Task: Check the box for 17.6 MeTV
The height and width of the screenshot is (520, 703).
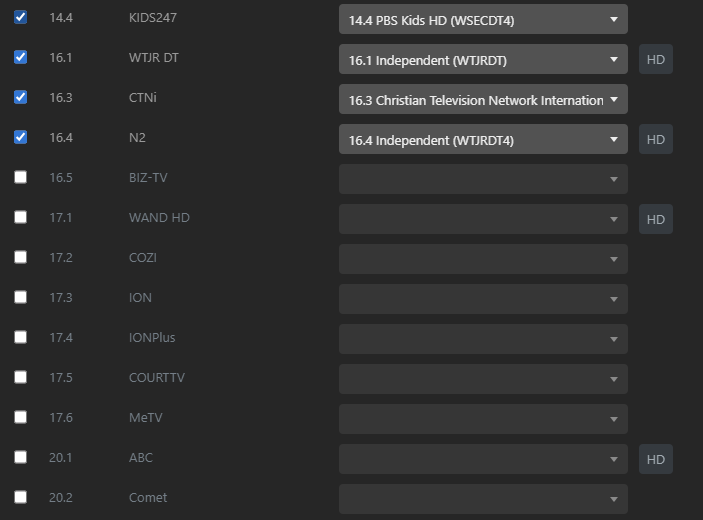Action: [x=21, y=417]
